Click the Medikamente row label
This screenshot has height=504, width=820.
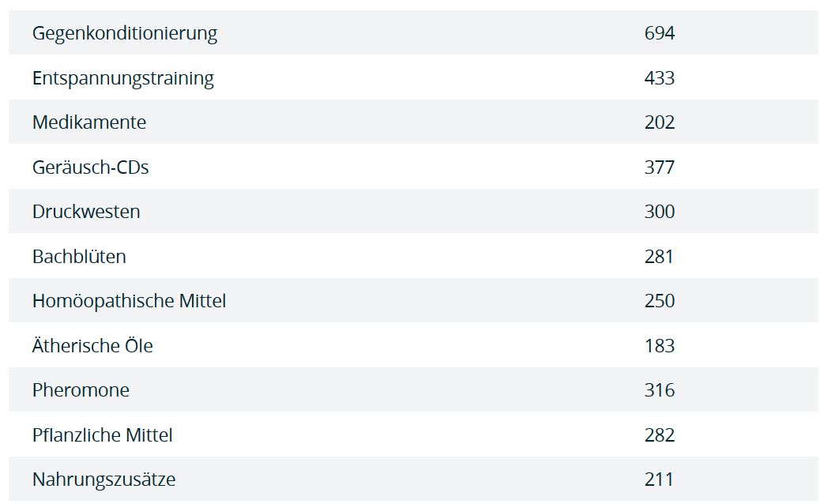(89, 122)
